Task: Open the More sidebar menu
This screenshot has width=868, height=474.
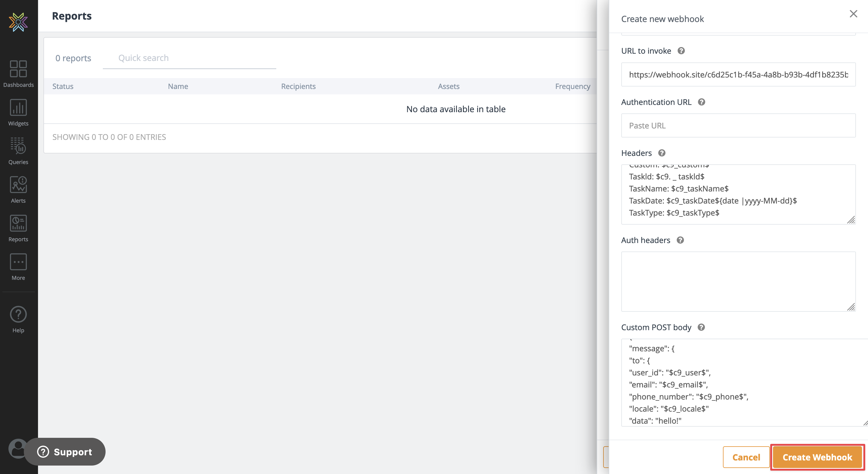Action: [x=18, y=262]
